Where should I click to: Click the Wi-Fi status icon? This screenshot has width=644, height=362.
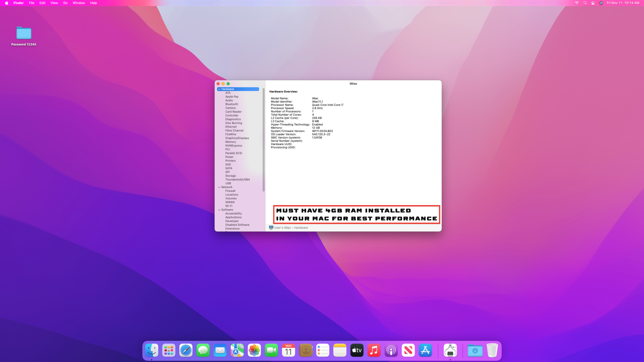(x=577, y=3)
